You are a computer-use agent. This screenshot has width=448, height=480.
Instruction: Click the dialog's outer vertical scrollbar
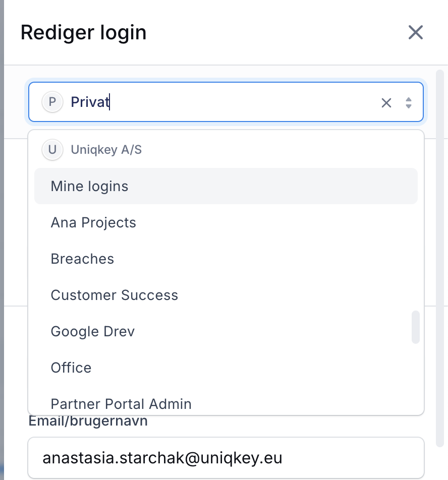click(440, 258)
